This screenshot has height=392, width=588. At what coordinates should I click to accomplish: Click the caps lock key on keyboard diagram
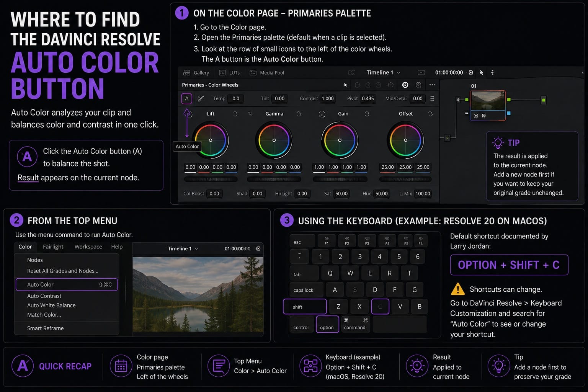pyautogui.click(x=307, y=290)
